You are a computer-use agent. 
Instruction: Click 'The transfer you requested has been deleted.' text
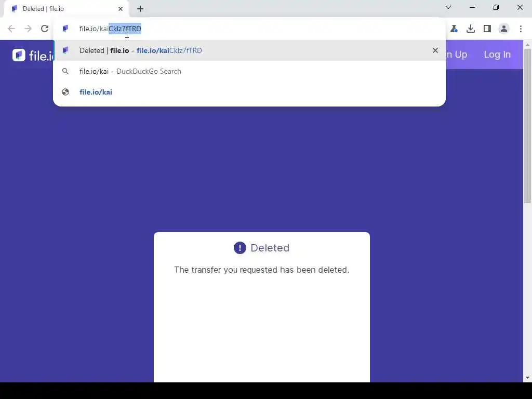click(262, 270)
